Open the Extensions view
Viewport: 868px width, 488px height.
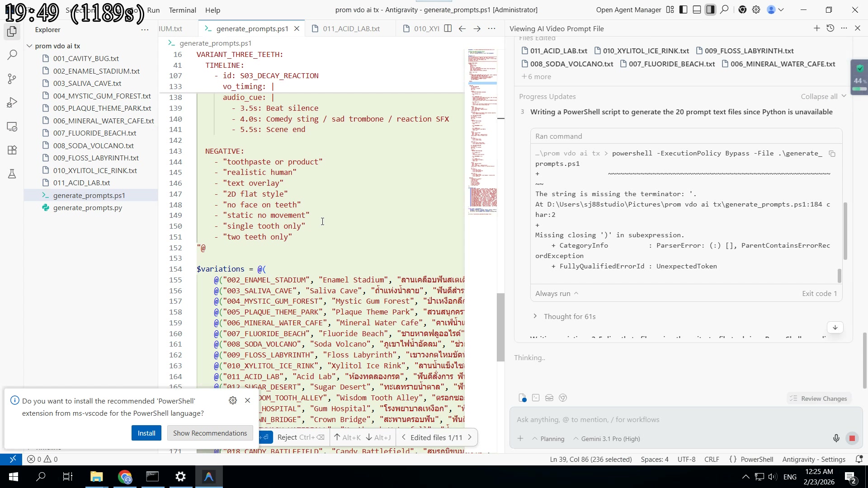click(x=12, y=150)
